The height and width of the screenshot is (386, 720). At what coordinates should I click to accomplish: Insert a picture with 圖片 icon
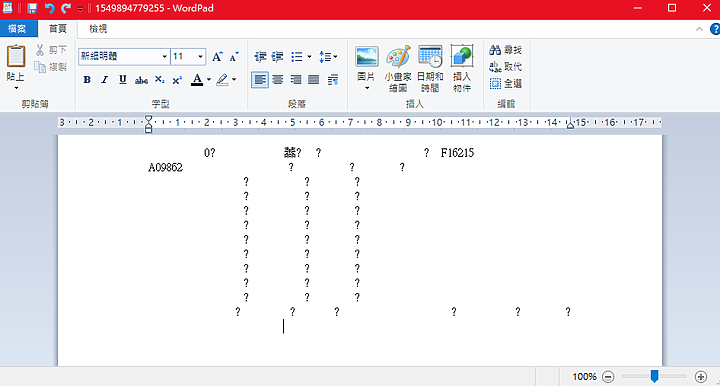click(x=366, y=57)
